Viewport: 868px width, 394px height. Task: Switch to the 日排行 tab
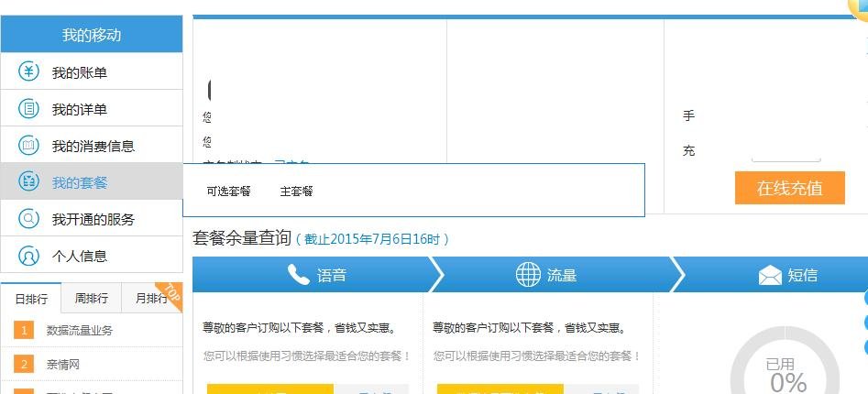[x=31, y=299]
